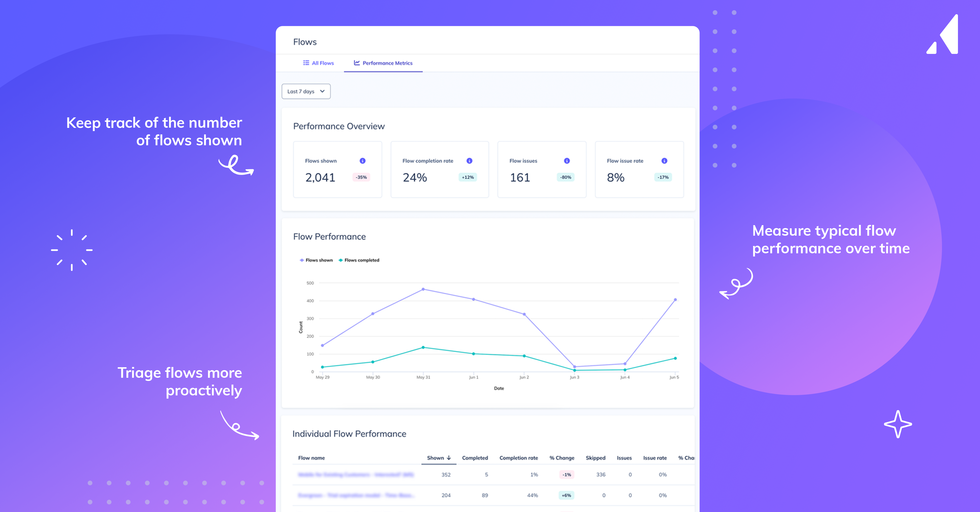Click the +12% completion rate badge
Viewport: 980px width, 512px height.
pos(468,177)
